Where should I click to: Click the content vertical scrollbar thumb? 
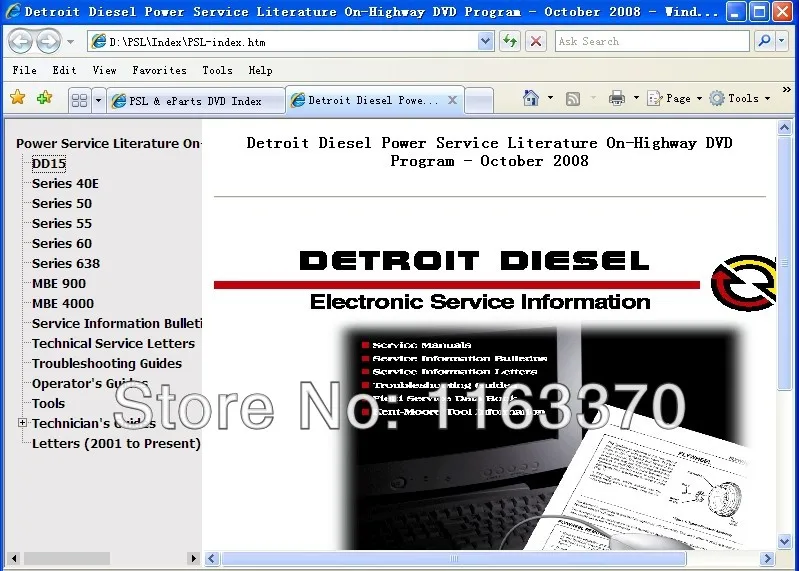784,263
